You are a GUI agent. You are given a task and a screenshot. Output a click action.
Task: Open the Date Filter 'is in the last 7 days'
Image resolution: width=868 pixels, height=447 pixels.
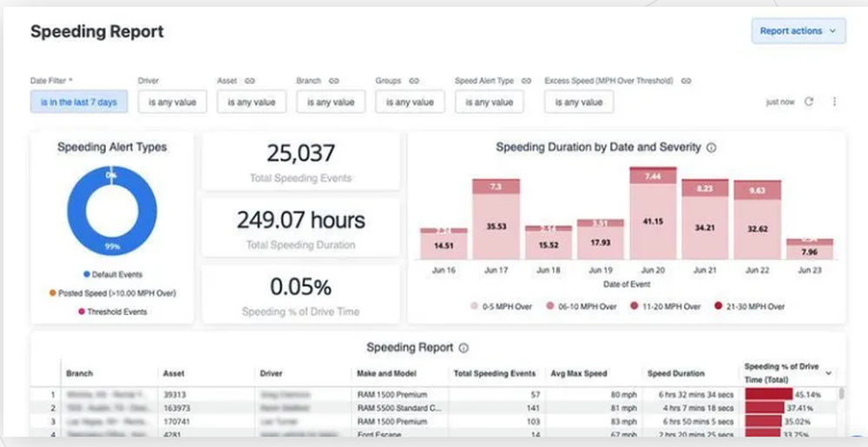[79, 102]
